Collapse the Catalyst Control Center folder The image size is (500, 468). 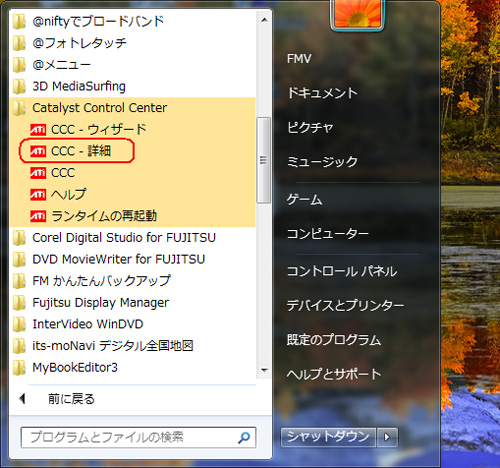(x=133, y=108)
